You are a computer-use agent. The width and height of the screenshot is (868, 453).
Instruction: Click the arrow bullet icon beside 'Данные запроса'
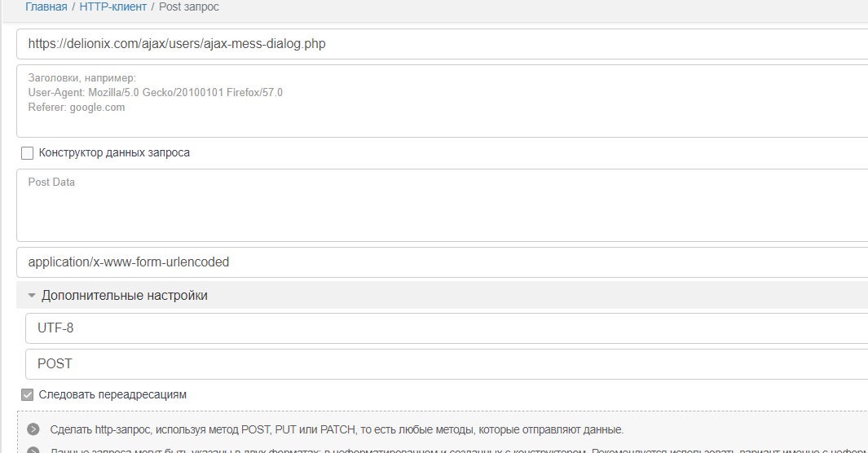pyautogui.click(x=33, y=451)
